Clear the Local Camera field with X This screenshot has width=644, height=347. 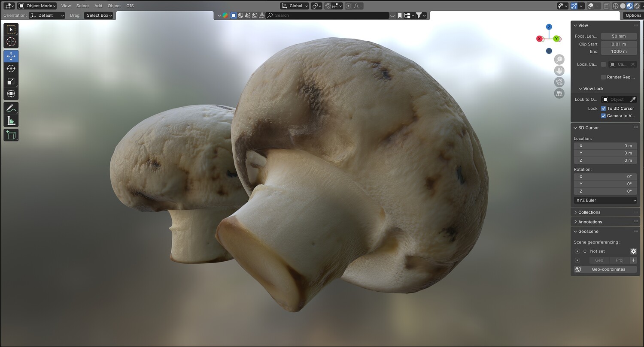click(633, 64)
